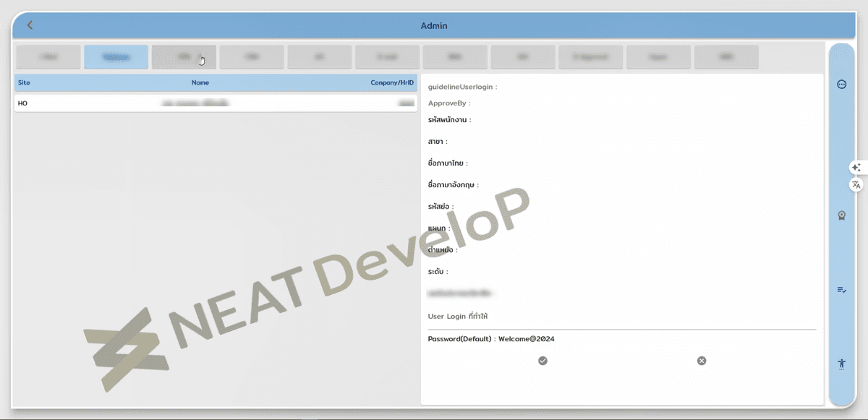
Task: Click the guidelineUserlogin label
Action: [462, 87]
